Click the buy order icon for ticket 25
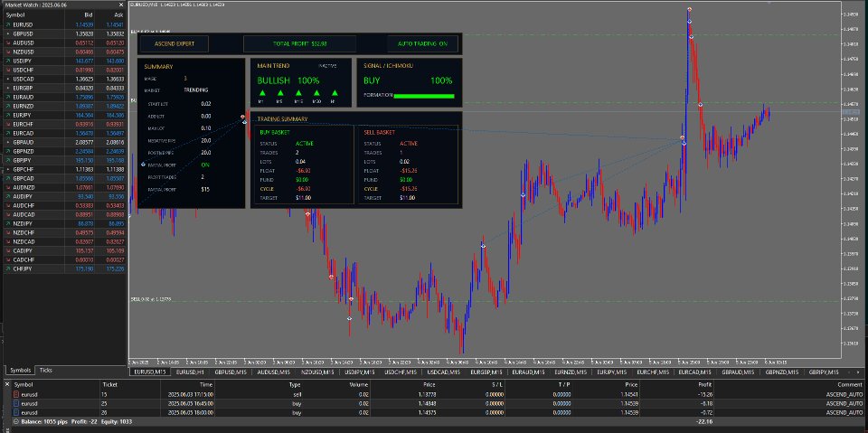The height and width of the screenshot is (433, 868). point(15,404)
